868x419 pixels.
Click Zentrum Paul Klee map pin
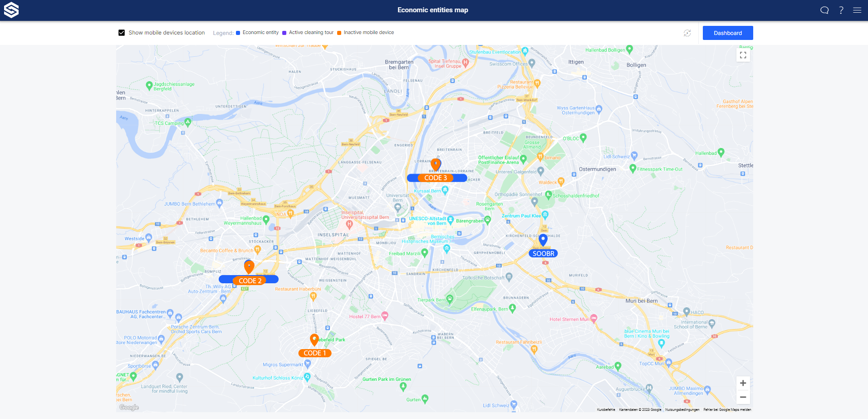(545, 215)
